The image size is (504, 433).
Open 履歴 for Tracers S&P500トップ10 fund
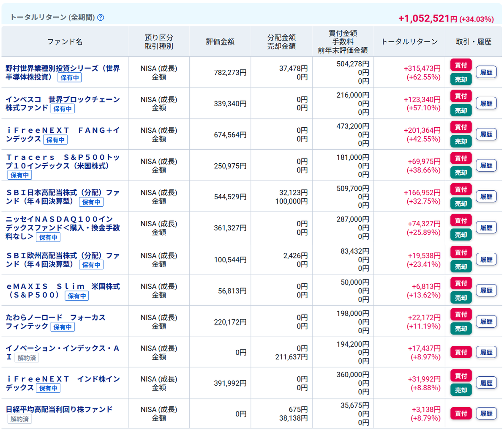click(486, 165)
